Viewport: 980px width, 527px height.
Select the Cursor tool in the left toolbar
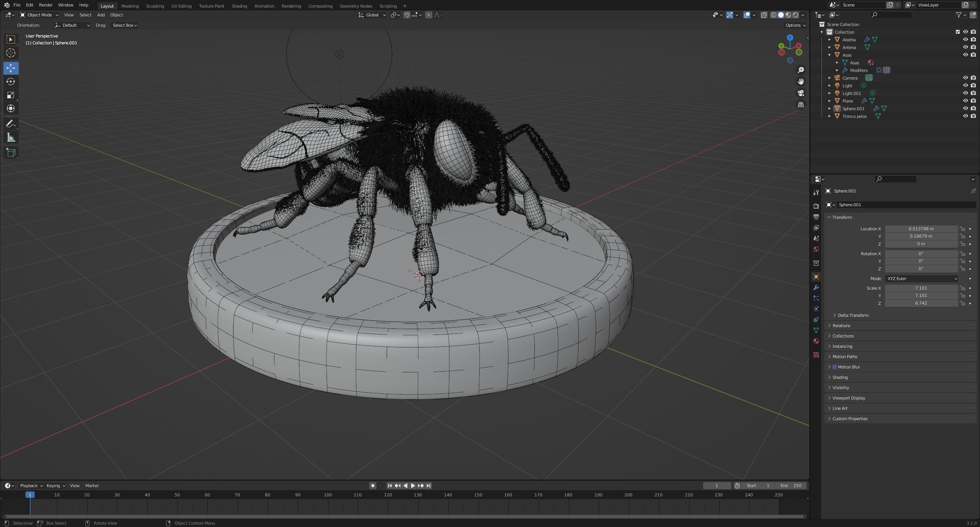11,53
